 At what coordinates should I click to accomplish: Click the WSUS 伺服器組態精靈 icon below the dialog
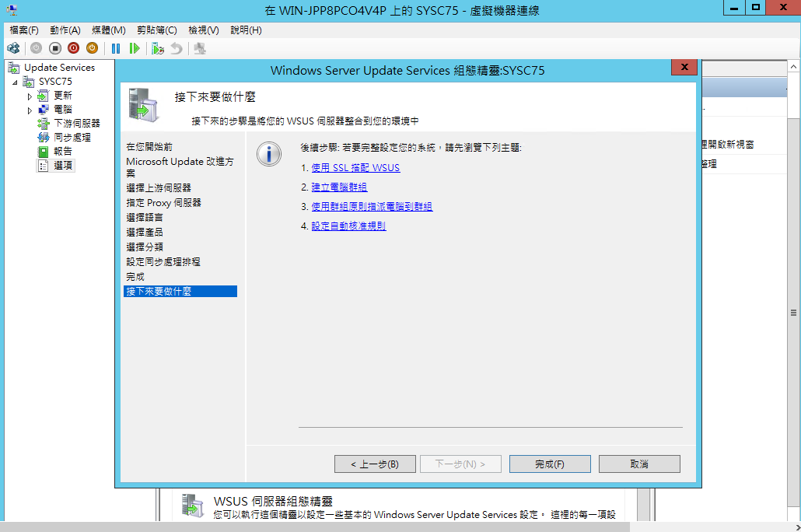click(x=193, y=506)
